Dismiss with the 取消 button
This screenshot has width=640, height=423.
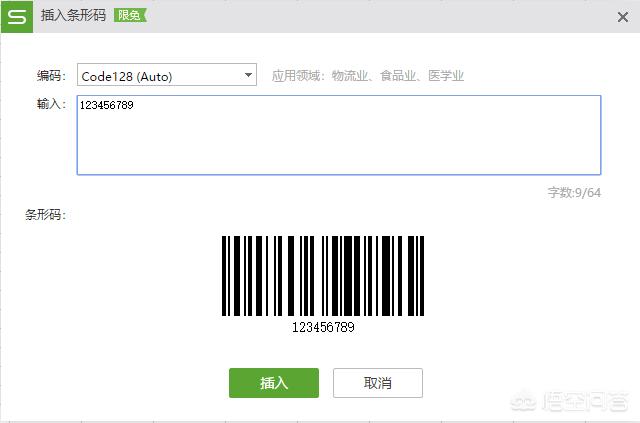point(378,383)
